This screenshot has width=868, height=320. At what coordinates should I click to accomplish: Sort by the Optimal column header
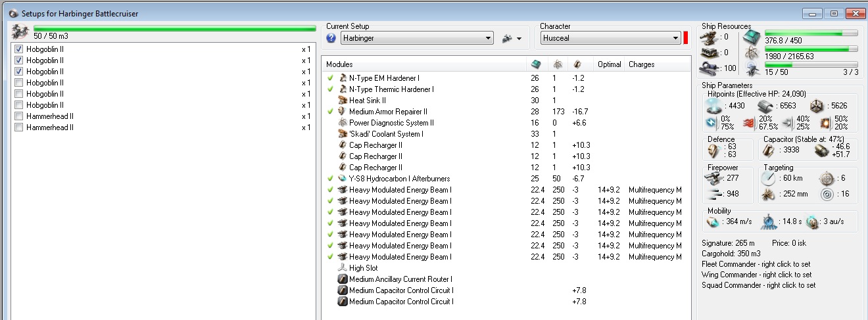pyautogui.click(x=609, y=64)
